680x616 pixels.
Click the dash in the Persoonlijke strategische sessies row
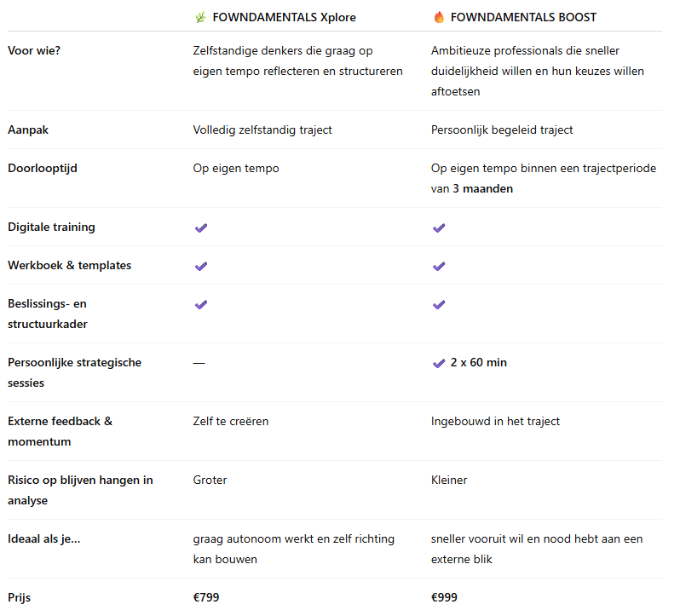point(199,363)
